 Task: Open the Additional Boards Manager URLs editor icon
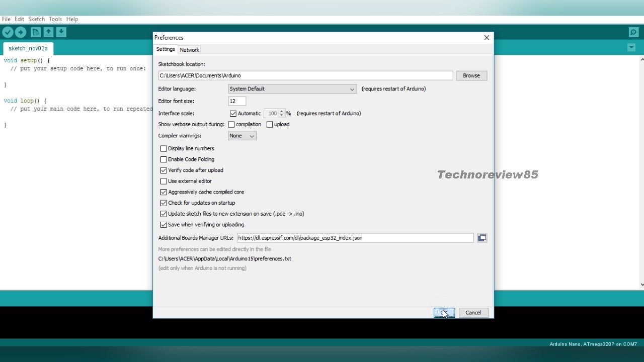pos(482,238)
